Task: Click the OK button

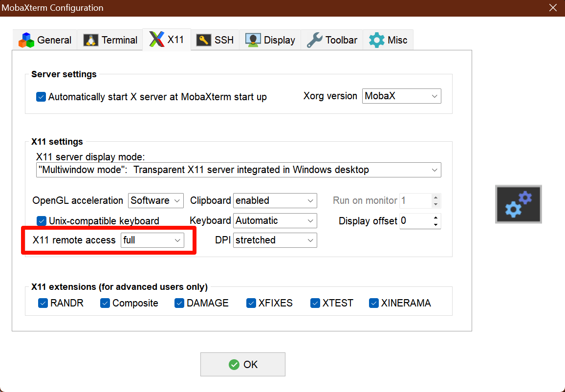Action: pos(243,364)
